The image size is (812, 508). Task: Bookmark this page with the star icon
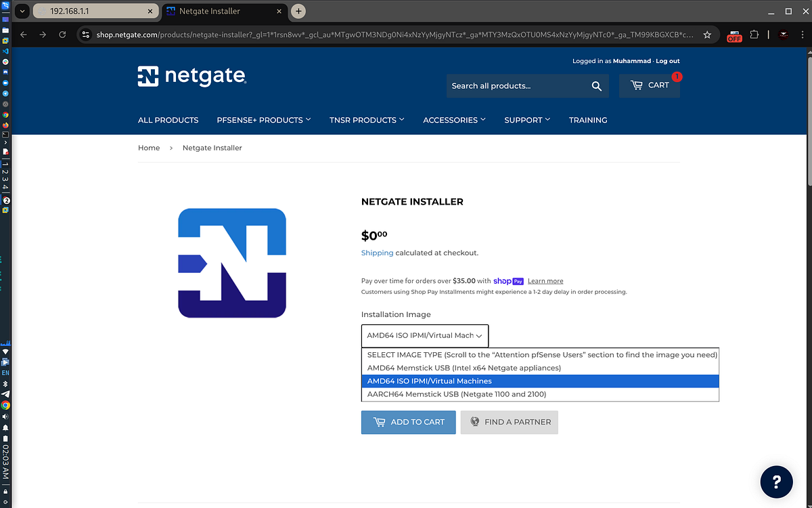click(707, 35)
